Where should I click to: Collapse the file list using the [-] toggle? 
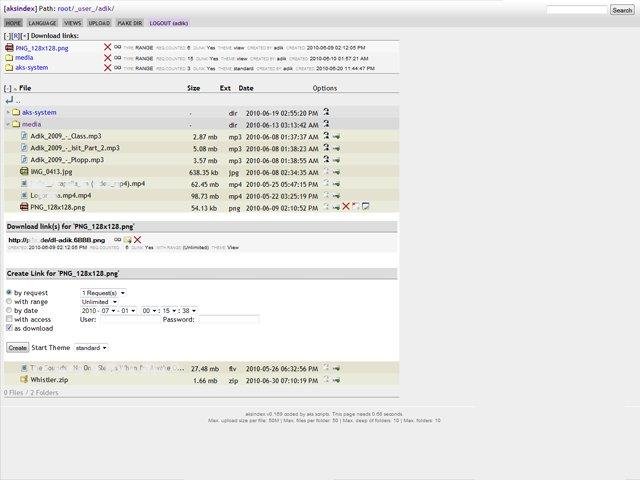(x=8, y=88)
